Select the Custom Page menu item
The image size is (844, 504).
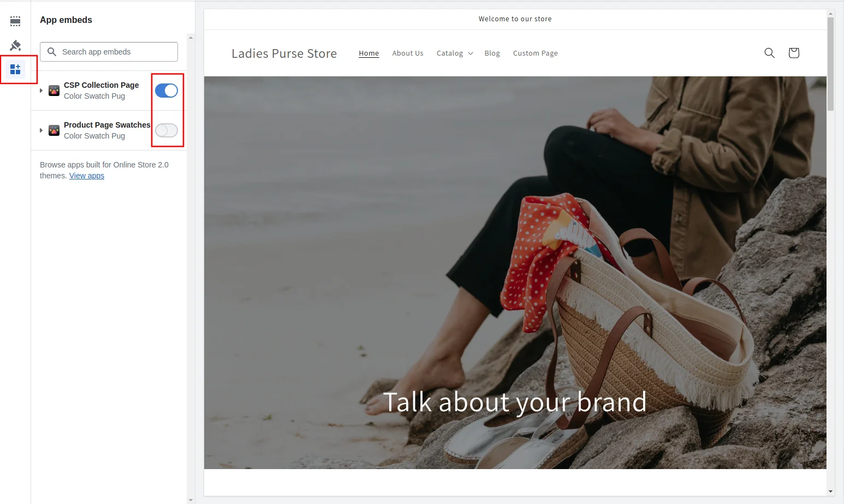pyautogui.click(x=535, y=53)
